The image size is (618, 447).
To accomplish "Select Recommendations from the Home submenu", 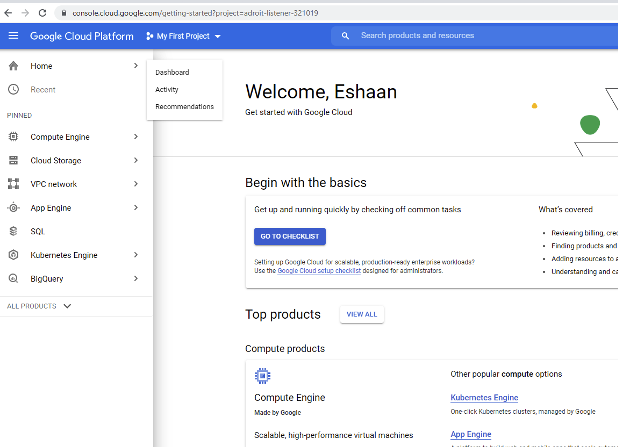I will 184,106.
